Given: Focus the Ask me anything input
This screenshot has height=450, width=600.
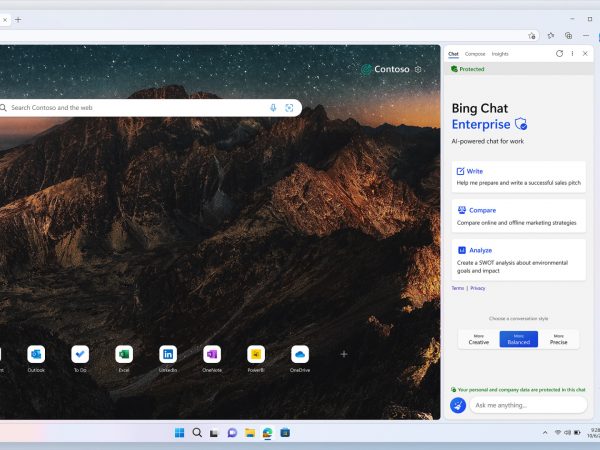Looking at the screenshot, I should (528, 405).
